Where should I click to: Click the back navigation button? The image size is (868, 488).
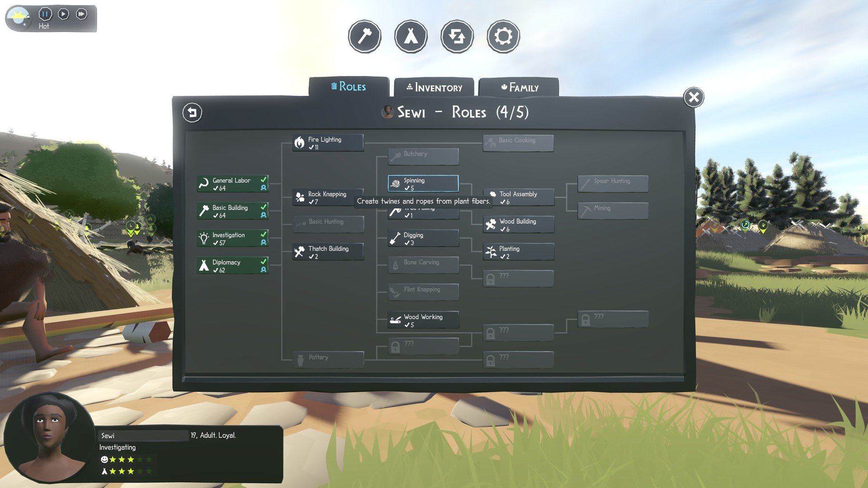pyautogui.click(x=192, y=113)
